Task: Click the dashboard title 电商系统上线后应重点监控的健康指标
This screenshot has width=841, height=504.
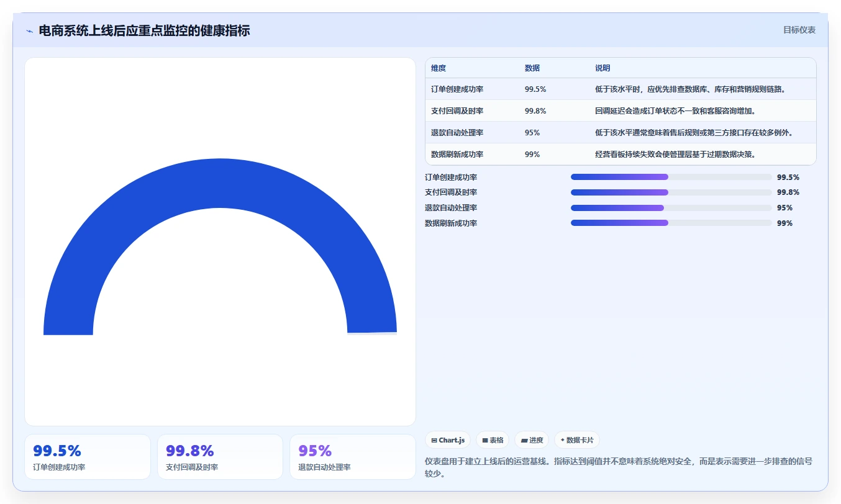Action: [x=144, y=30]
